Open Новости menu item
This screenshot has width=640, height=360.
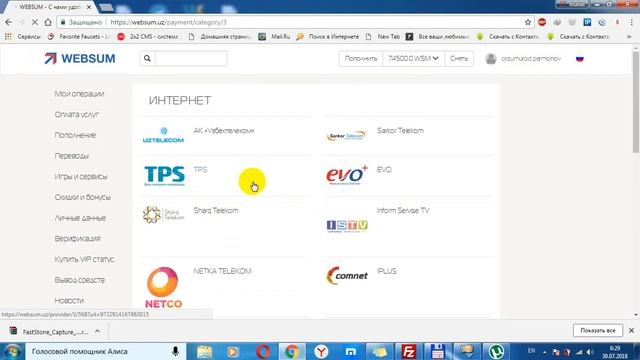69,300
